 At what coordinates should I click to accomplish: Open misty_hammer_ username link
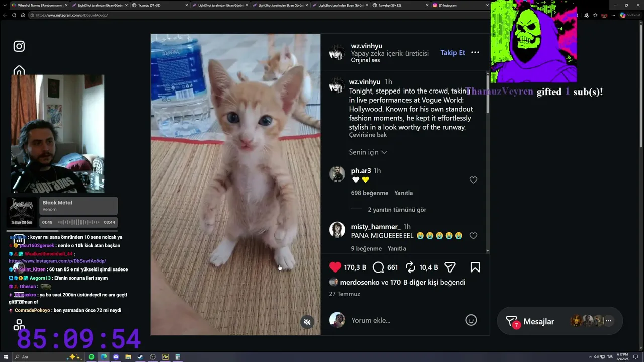pyautogui.click(x=375, y=227)
